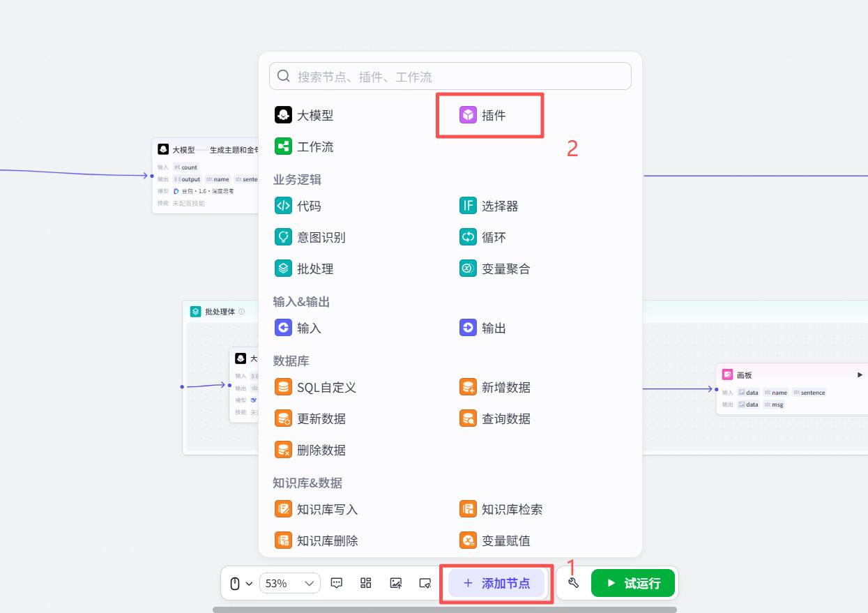This screenshot has width=868, height=613.
Task: Open the auto-layout icon in bottom toolbar
Action: (365, 583)
